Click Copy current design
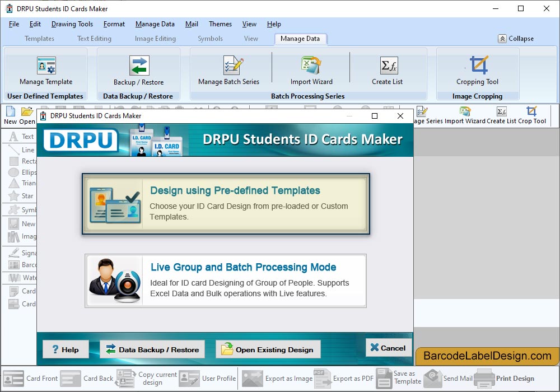The height and width of the screenshot is (392, 560). (146, 379)
